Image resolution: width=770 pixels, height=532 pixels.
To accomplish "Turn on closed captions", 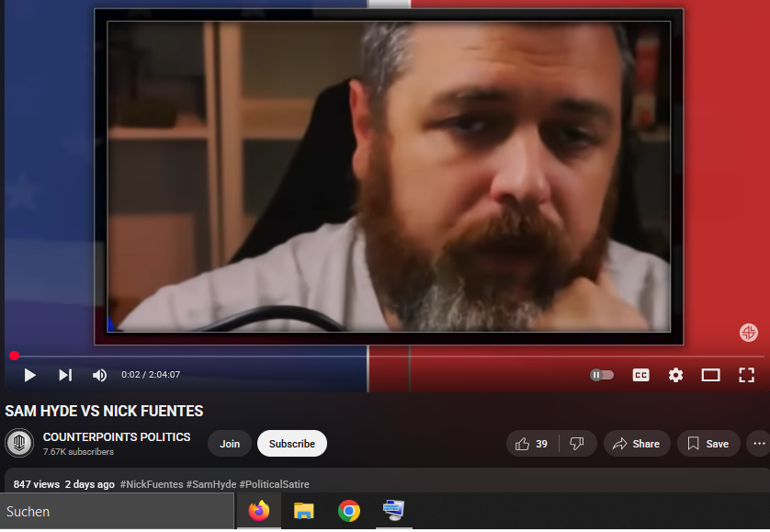I will (640, 375).
